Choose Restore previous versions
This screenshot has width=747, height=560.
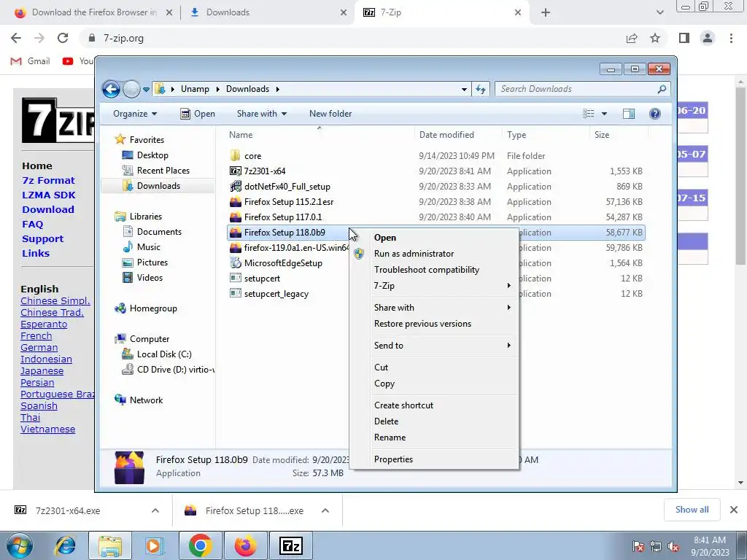443,323
